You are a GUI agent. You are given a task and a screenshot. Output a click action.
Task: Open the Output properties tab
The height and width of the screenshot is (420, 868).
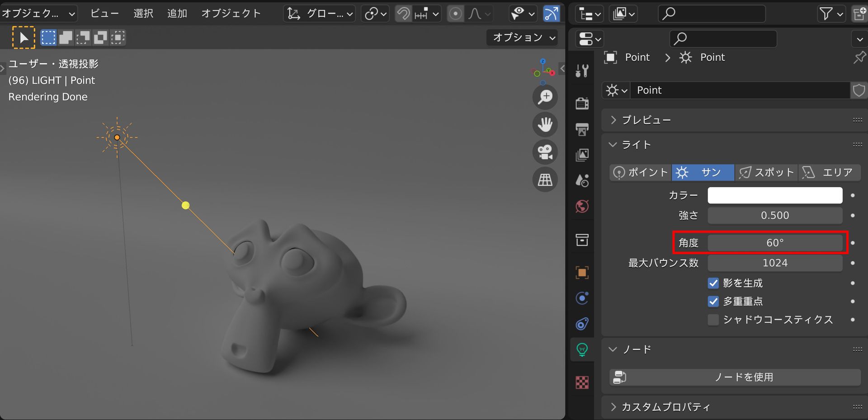tap(582, 129)
